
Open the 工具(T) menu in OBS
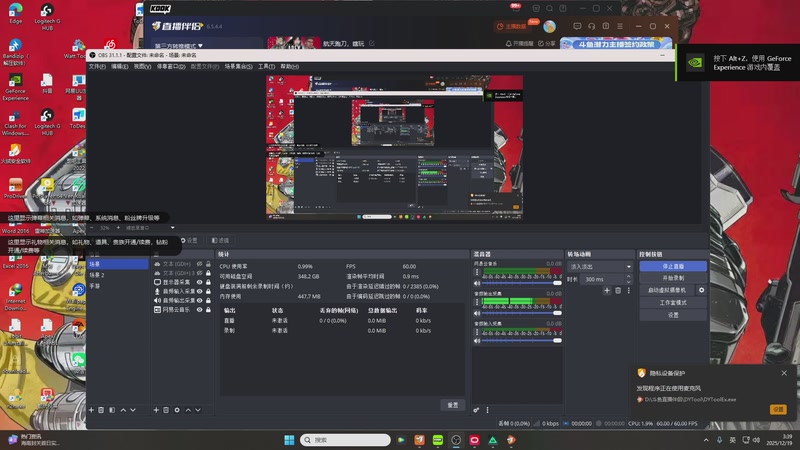[x=266, y=66]
